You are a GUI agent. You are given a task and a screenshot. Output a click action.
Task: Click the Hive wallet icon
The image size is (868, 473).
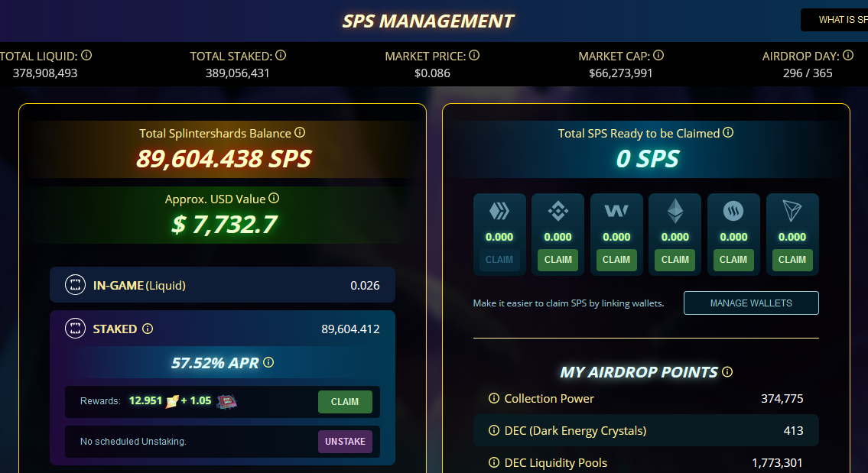pos(499,211)
